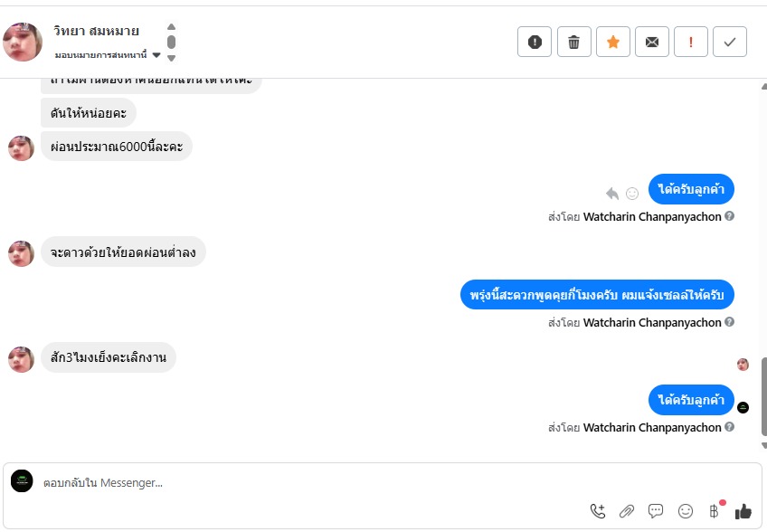
Task: Open customer name วิทยา สมหมาย
Action: pos(96,31)
